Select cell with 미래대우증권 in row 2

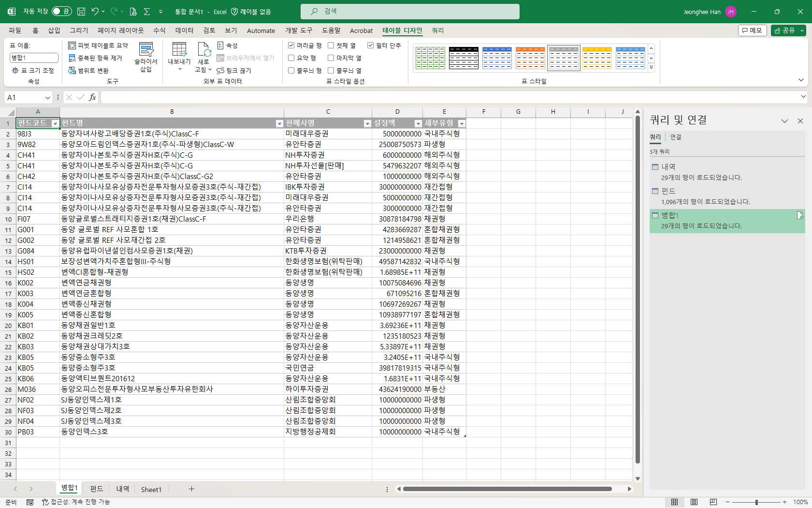point(328,134)
